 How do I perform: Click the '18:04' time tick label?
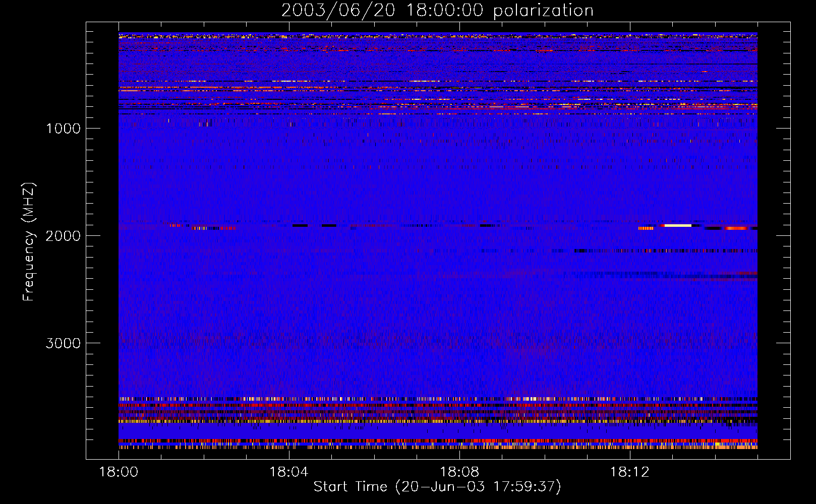289,472
